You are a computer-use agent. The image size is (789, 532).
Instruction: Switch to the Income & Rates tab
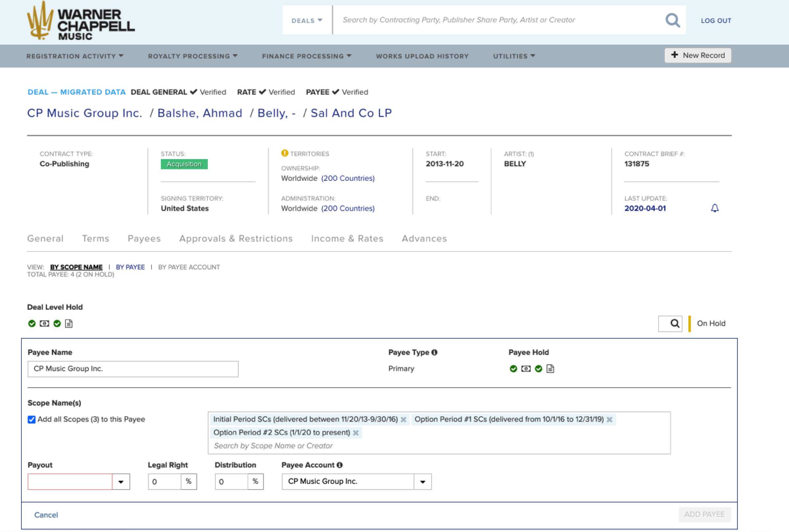(347, 238)
